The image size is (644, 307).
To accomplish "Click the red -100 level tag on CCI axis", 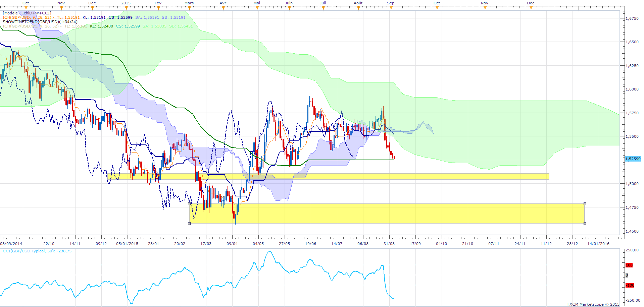I will point(630,285).
